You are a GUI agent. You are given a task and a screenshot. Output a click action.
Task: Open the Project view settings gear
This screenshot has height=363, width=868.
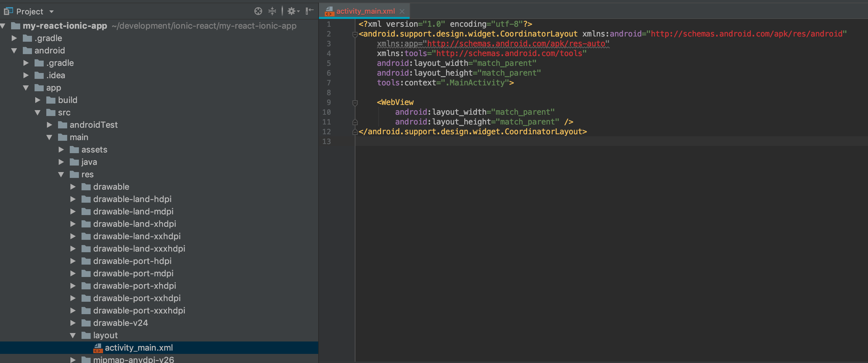[x=291, y=11]
